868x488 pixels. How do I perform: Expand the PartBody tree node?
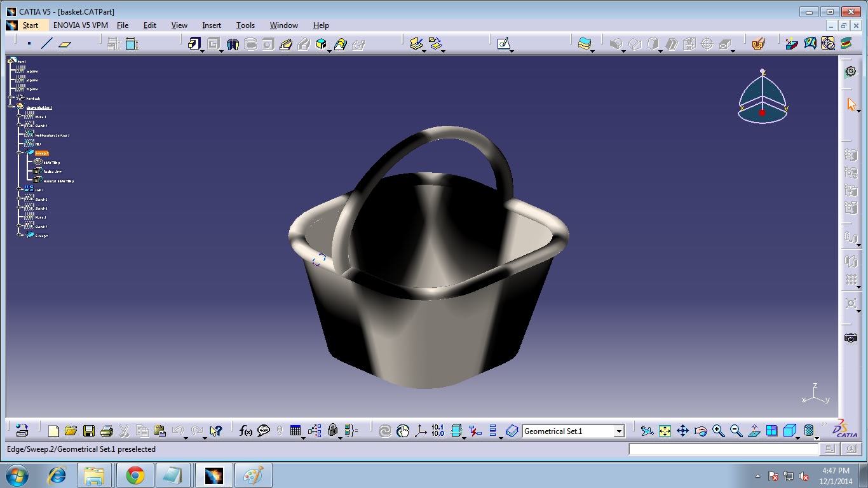pos(11,98)
